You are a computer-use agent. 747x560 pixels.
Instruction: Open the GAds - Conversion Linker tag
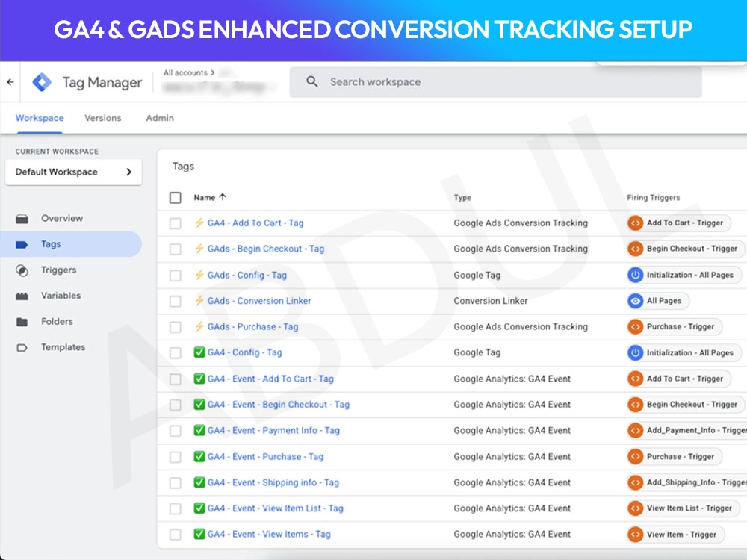pyautogui.click(x=259, y=300)
